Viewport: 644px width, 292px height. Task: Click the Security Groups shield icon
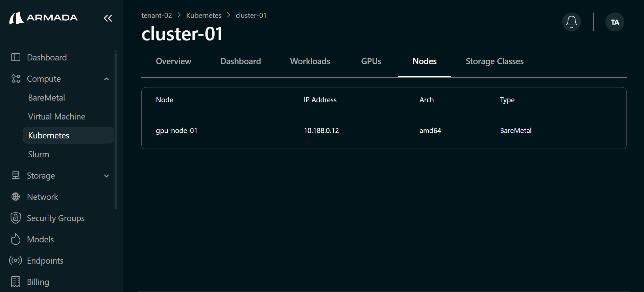[x=16, y=218]
